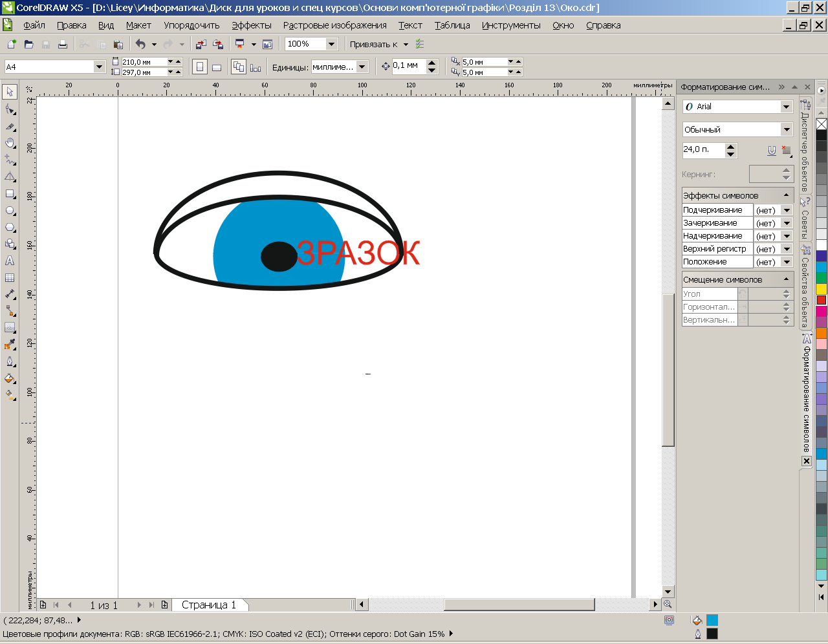
Task: Open the zoom level 100% dropdown
Action: coord(332,44)
